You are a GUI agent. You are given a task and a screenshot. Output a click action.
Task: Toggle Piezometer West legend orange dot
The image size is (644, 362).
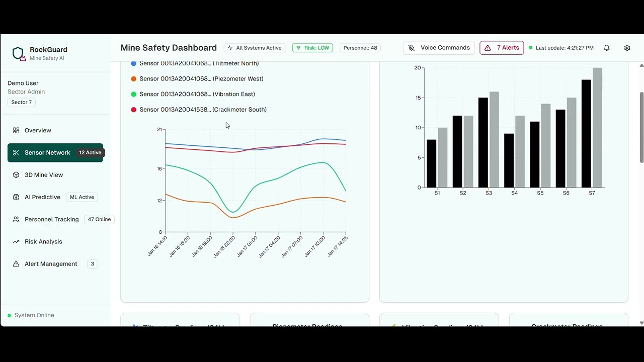[134, 79]
